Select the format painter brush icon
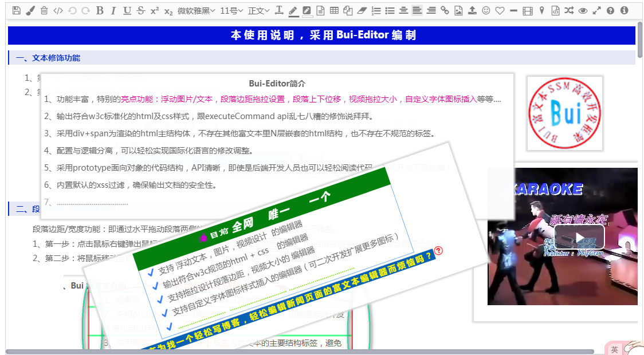This screenshot has height=355, width=644. coord(30,11)
